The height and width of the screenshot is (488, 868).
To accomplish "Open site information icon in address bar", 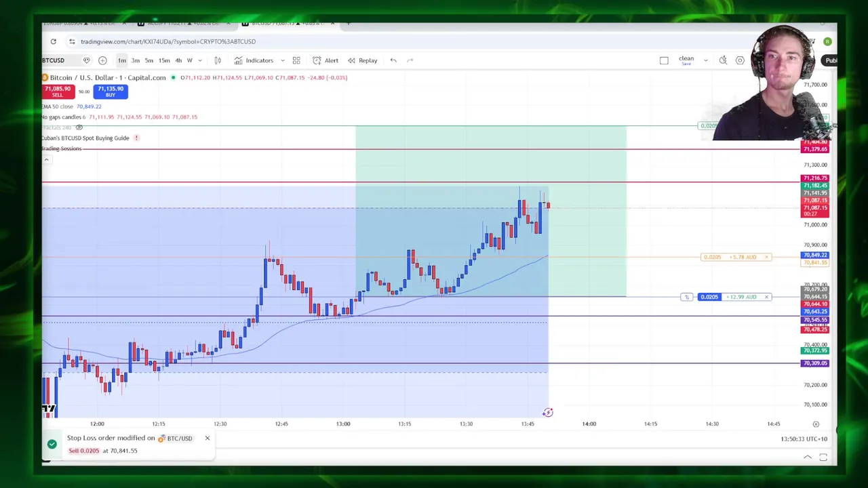I will pyautogui.click(x=72, y=41).
